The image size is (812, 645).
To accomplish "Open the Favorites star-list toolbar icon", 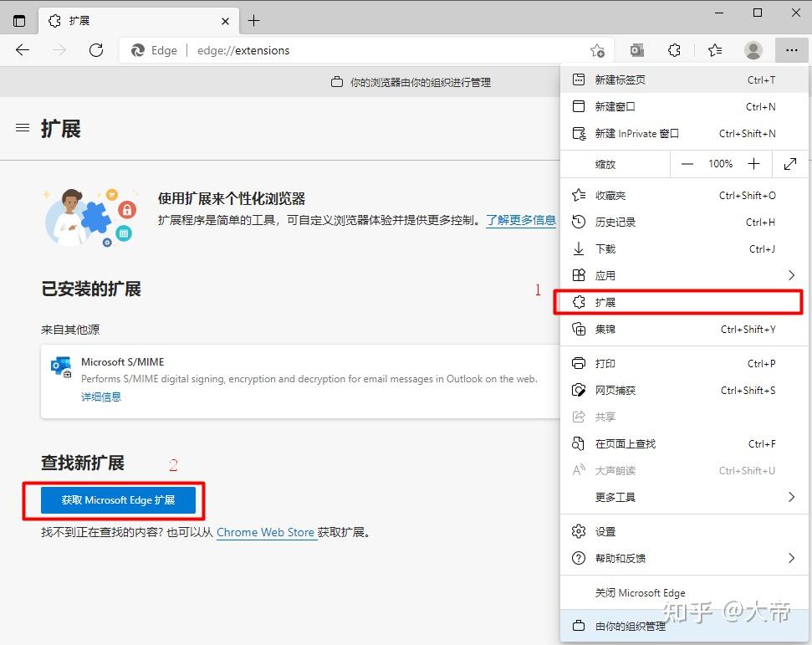I will click(x=715, y=50).
